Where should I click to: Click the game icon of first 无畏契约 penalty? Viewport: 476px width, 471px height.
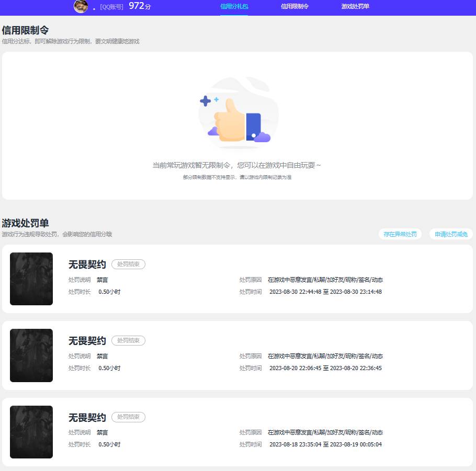pos(31,279)
